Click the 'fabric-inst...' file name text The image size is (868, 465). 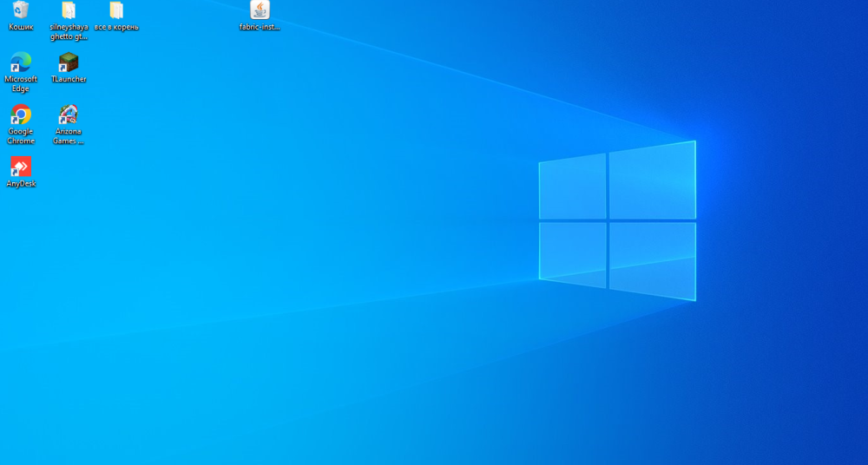coord(260,27)
